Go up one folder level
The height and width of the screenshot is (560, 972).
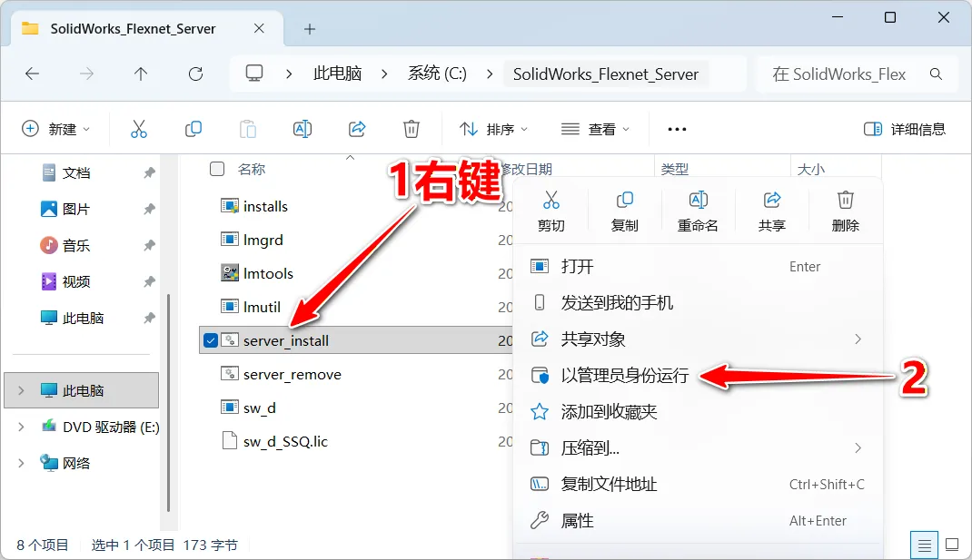tap(141, 74)
